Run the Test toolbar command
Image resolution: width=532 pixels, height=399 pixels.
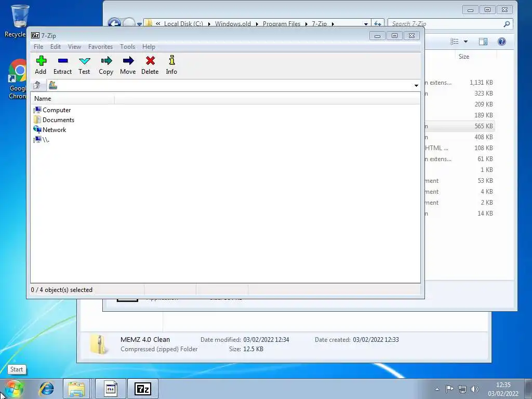pyautogui.click(x=84, y=65)
